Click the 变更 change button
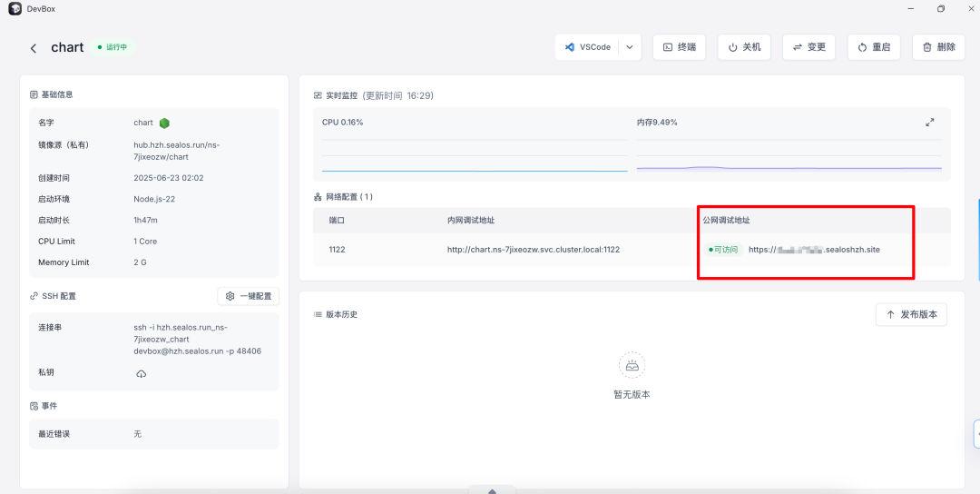Screen dimensions: 980x494 (x=808, y=47)
